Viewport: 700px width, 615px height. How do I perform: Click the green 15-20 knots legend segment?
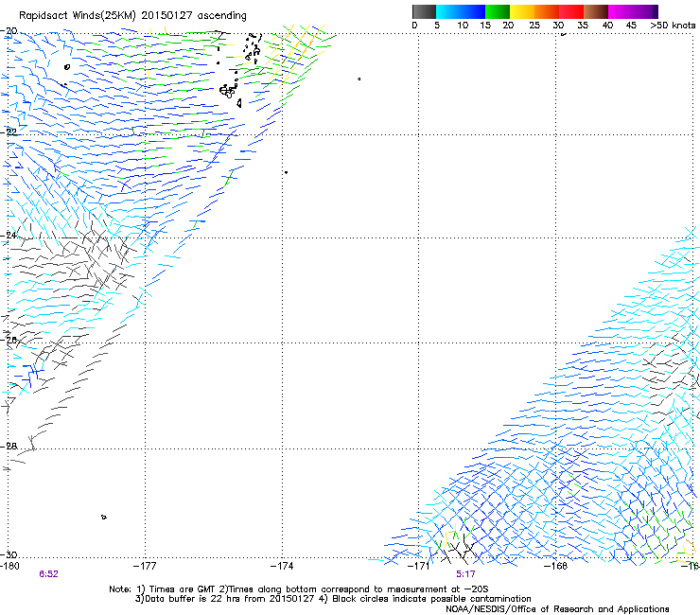tap(498, 11)
